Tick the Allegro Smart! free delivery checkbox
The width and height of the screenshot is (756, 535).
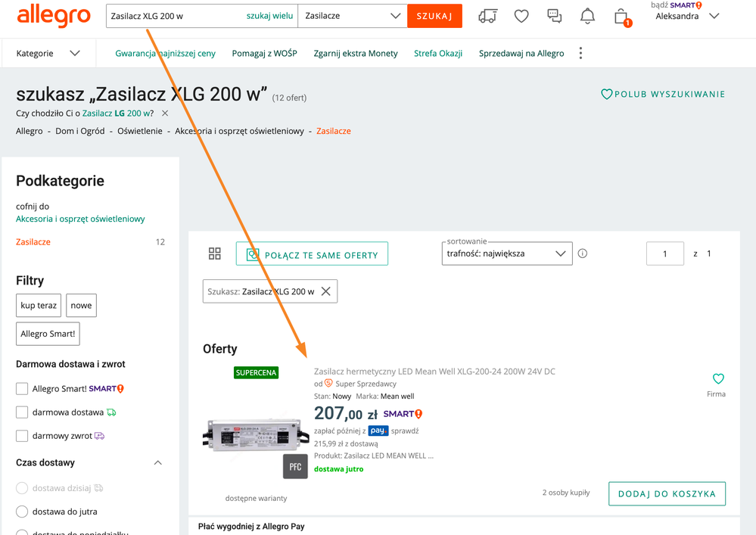click(22, 388)
